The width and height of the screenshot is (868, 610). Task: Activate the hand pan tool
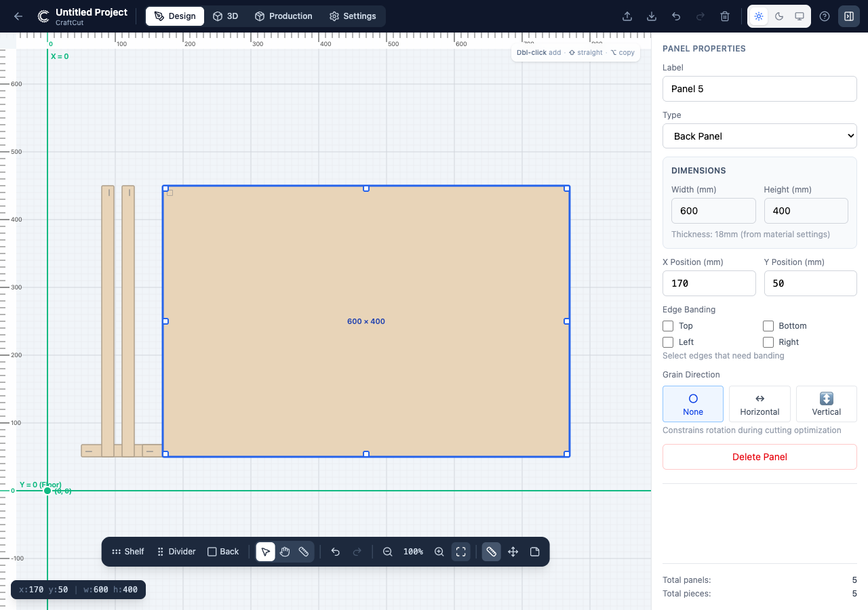click(284, 551)
